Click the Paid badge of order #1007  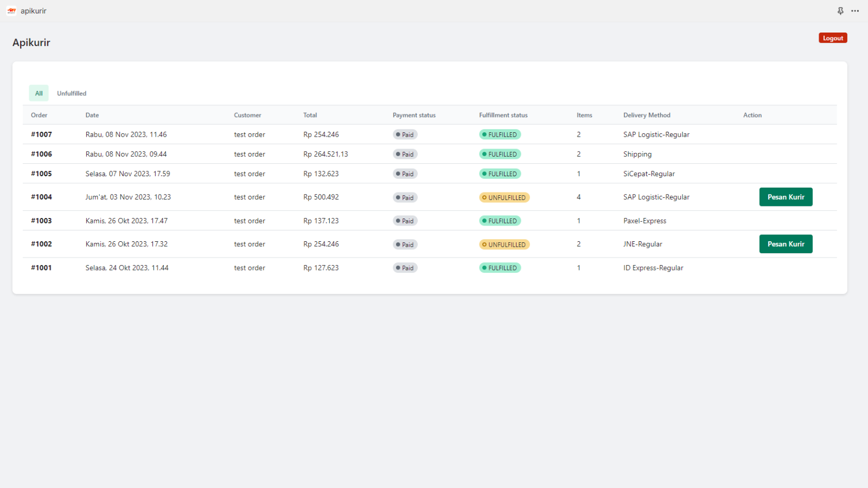tap(405, 134)
